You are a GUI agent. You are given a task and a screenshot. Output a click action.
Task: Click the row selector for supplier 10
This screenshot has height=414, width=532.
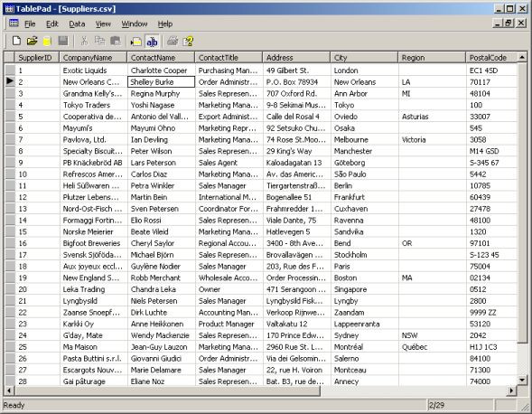point(10,174)
